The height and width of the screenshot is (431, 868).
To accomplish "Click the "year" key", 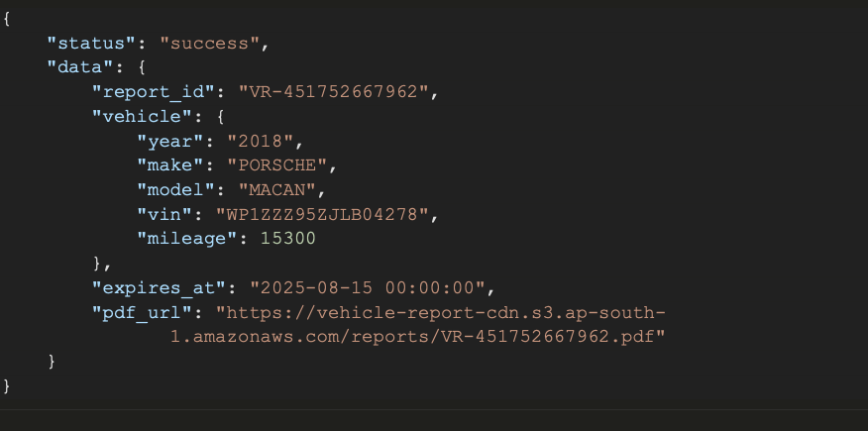I will (x=170, y=141).
